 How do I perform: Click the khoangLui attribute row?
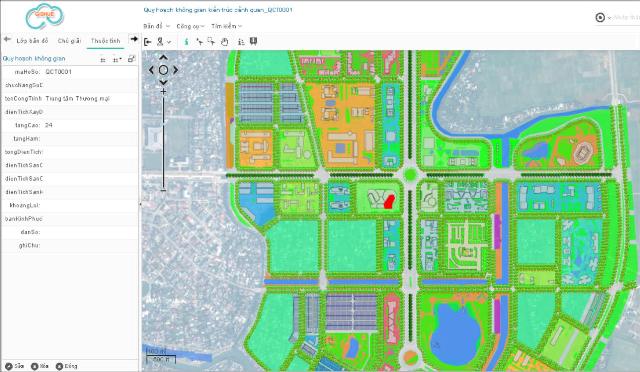pyautogui.click(x=69, y=205)
